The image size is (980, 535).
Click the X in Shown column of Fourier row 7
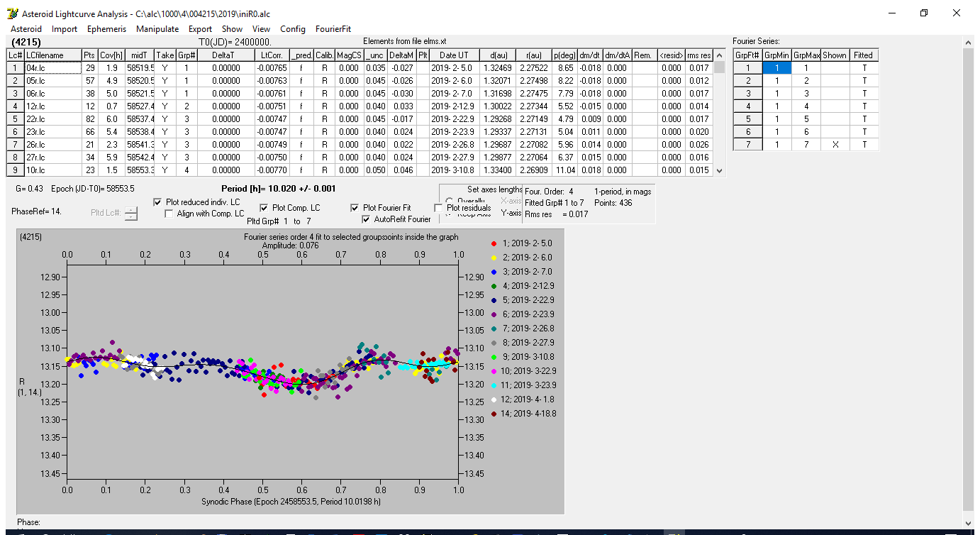tap(835, 144)
